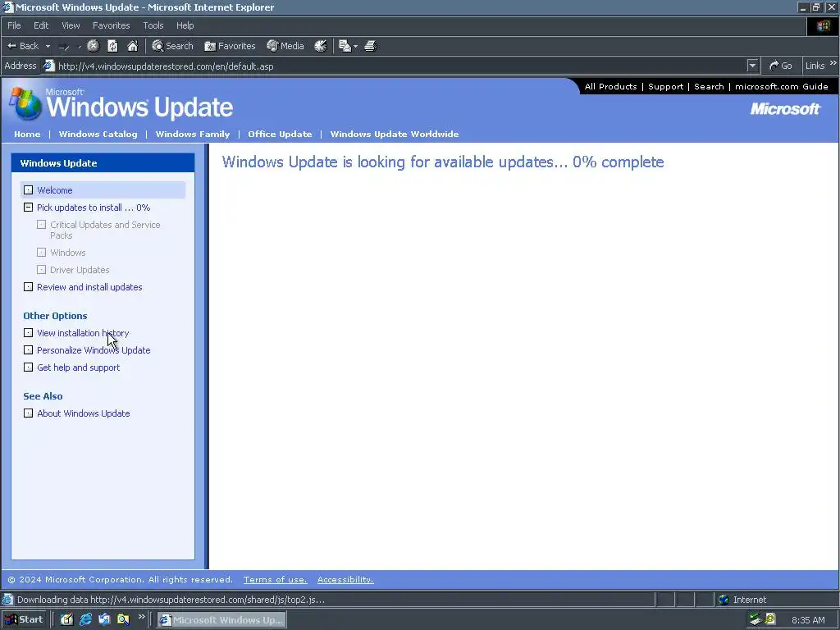Viewport: 840px width, 630px height.
Task: Expand the Quick Launch overflow chevron
Action: [x=141, y=617]
